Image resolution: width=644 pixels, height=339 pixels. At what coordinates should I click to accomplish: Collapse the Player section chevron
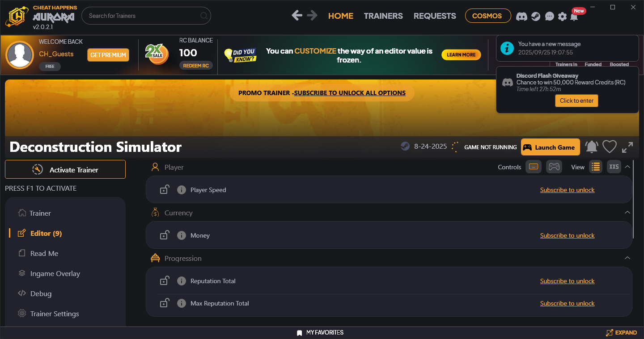point(627,167)
